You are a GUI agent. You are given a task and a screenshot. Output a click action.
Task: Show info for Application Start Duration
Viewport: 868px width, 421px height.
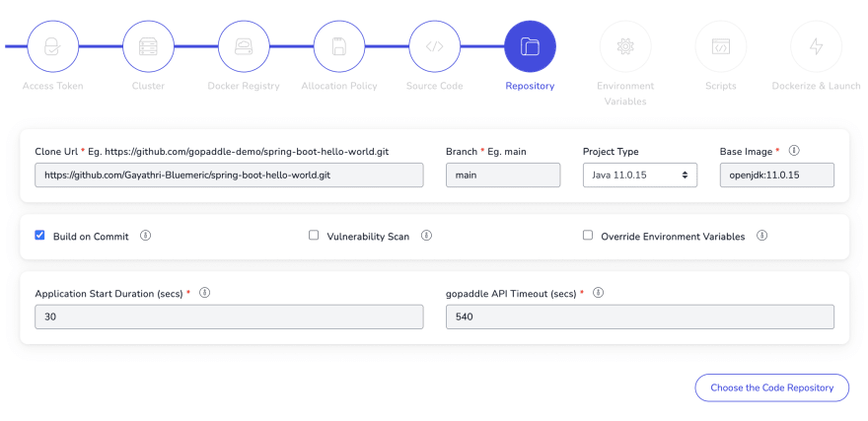click(x=204, y=293)
